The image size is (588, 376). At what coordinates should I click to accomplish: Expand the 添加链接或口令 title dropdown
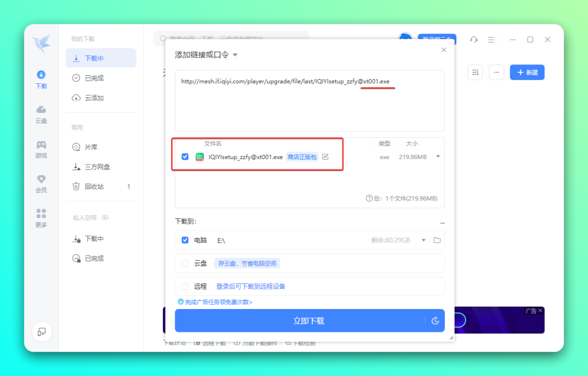pyautogui.click(x=235, y=55)
